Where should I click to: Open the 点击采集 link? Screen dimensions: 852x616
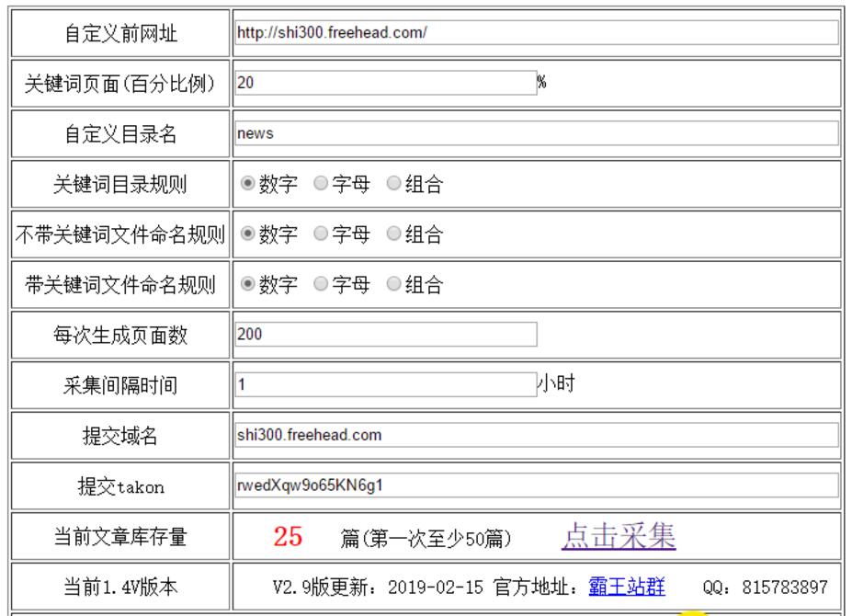[x=619, y=536]
